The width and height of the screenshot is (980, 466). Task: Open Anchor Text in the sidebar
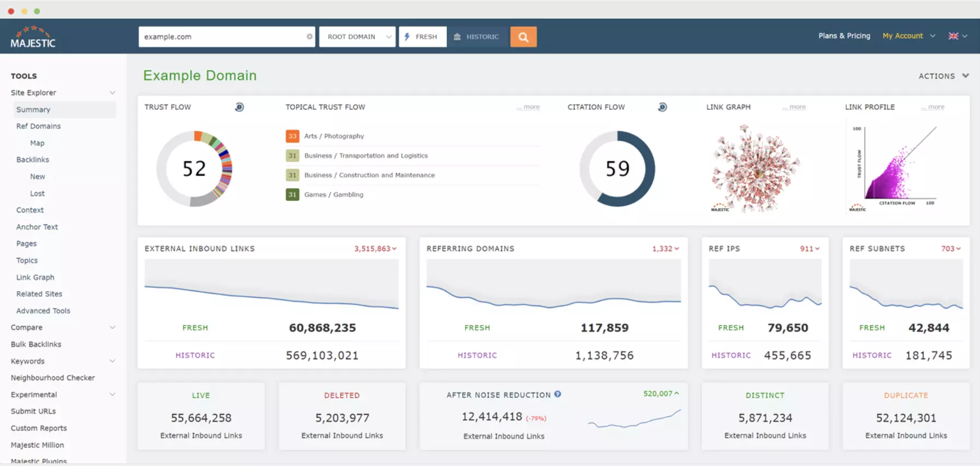tap(37, 227)
